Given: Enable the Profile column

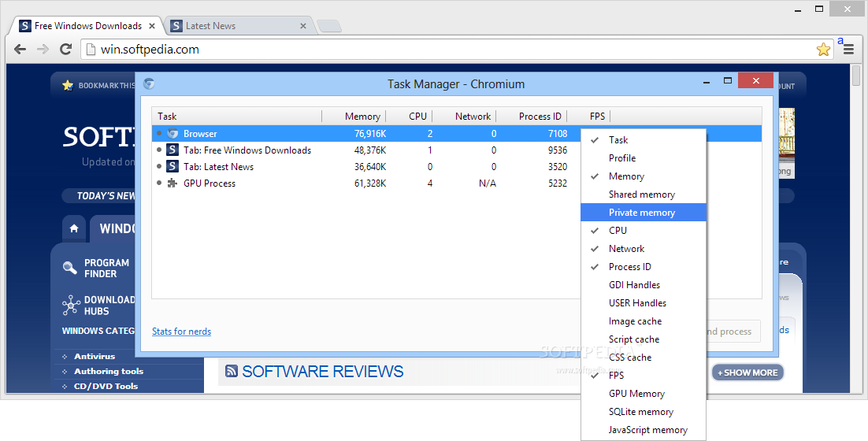Looking at the screenshot, I should [644, 157].
